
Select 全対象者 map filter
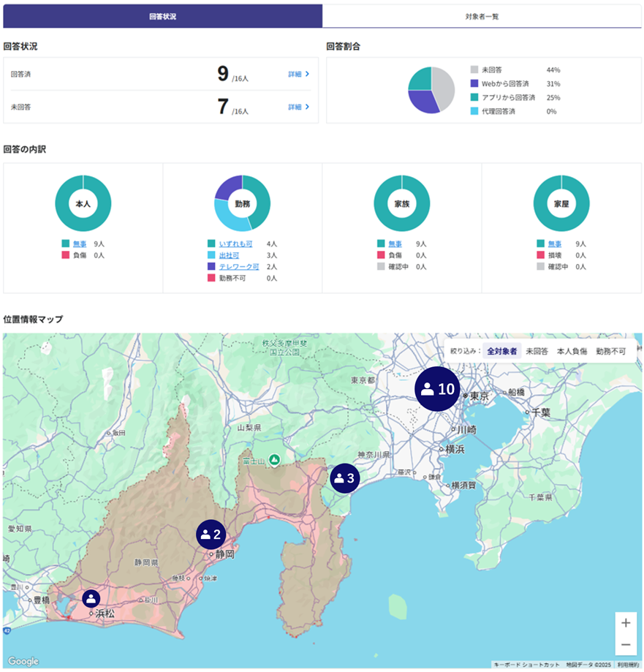501,351
